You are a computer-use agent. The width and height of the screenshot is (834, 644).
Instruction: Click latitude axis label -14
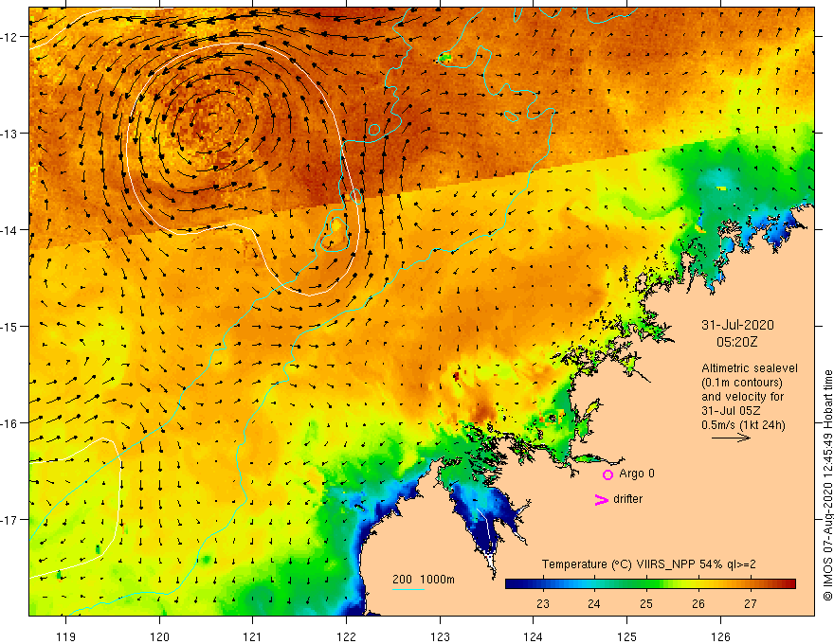click(9, 230)
